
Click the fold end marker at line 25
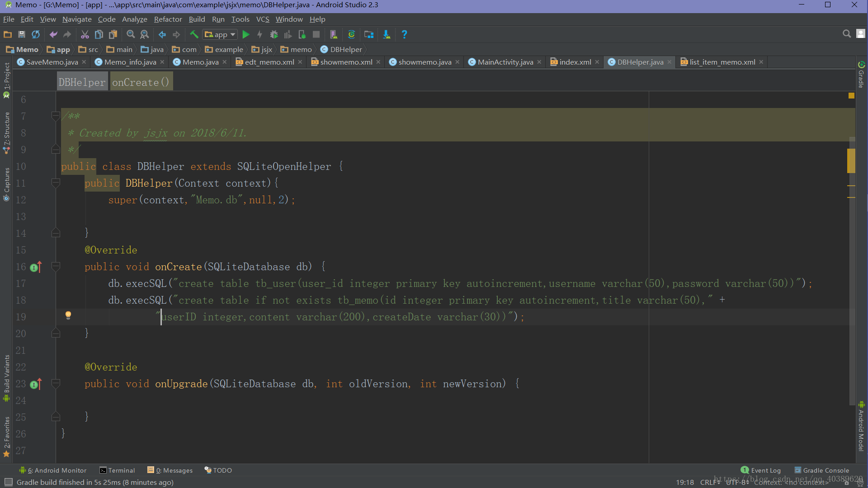tap(56, 417)
